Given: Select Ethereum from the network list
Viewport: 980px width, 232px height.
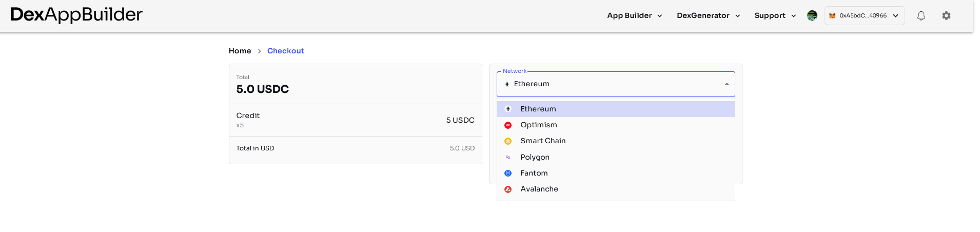Looking at the screenshot, I should 538,109.
